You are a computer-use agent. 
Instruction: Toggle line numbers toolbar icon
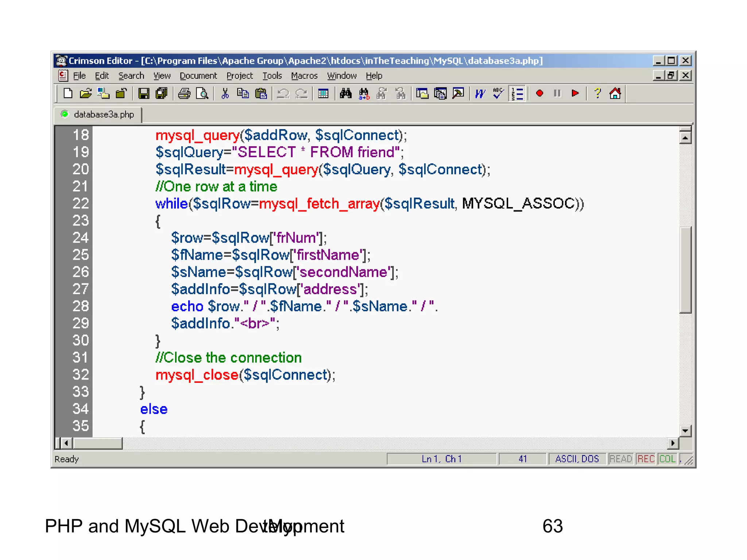pos(517,94)
